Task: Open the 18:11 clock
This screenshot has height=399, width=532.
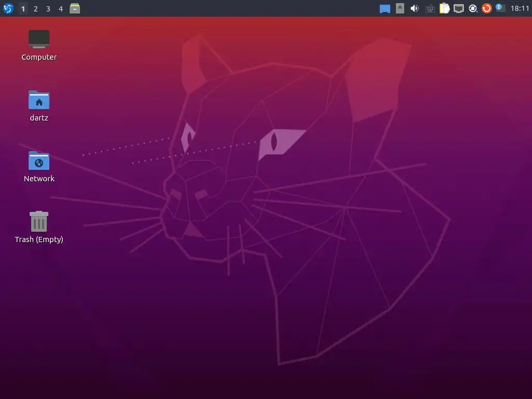Action: pyautogui.click(x=520, y=8)
